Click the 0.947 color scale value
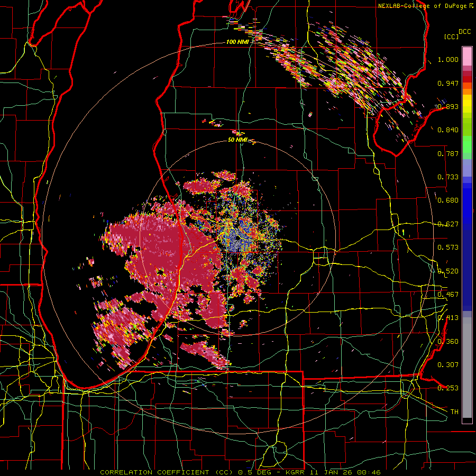Image resolution: width=476 pixels, height=476 pixels. click(448, 83)
